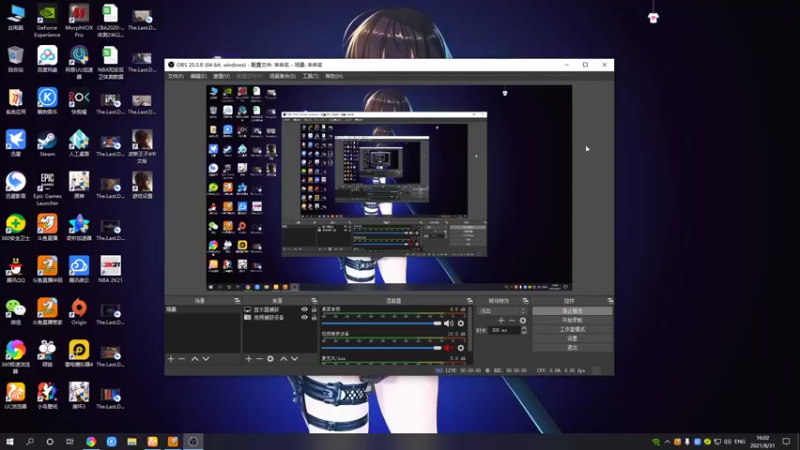Screen dimensions: 800x450
Task: Pop out the Audio Mixer dock panel
Action: click(469, 301)
